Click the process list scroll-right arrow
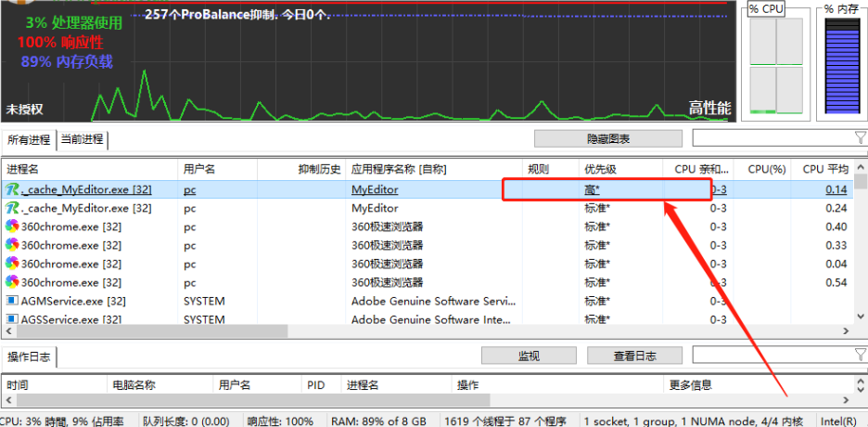Screen dimensions: 868x427 click(x=847, y=330)
